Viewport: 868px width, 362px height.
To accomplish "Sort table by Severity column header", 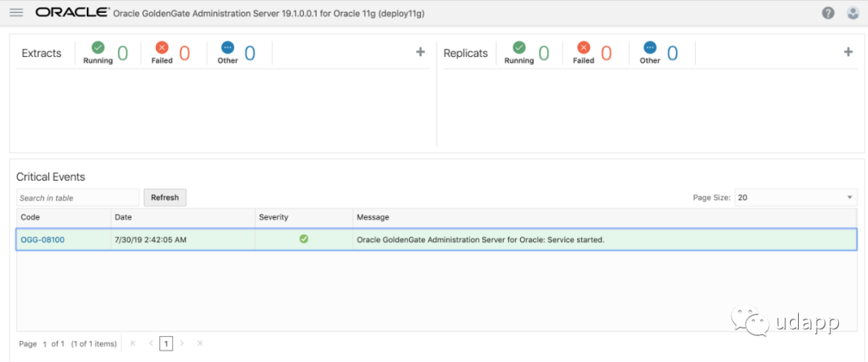I will 273,217.
